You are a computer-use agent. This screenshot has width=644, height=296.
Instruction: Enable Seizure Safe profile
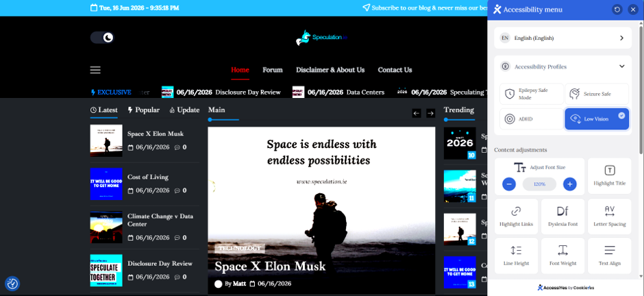tap(597, 94)
